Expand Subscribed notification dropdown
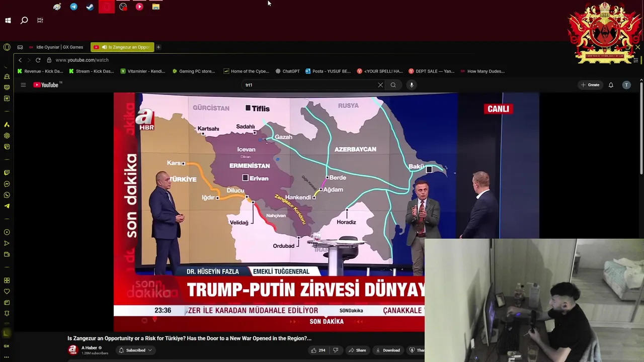Image resolution: width=644 pixels, height=362 pixels. click(x=136, y=350)
